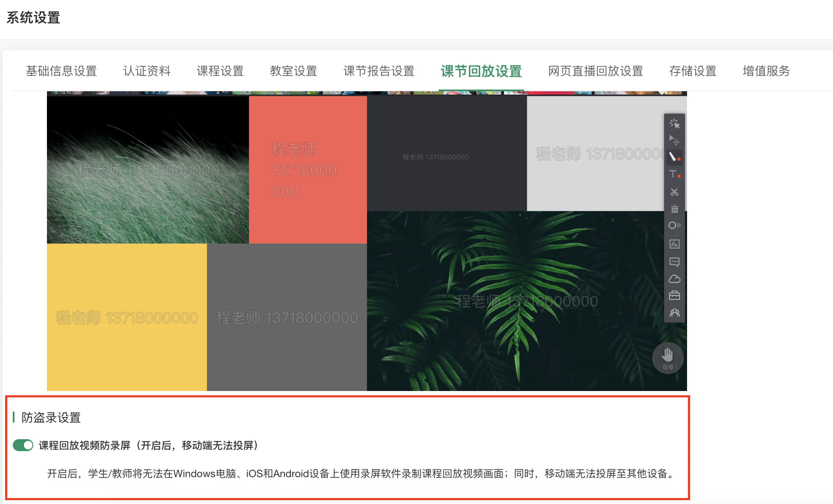
Task: Click the whiteboard notes icon
Action: [x=674, y=244]
